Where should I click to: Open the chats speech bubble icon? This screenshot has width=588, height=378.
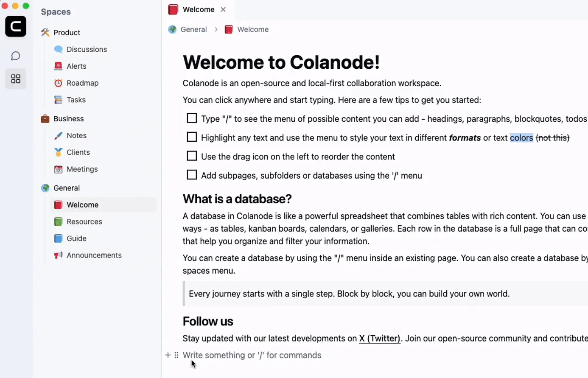point(16,56)
